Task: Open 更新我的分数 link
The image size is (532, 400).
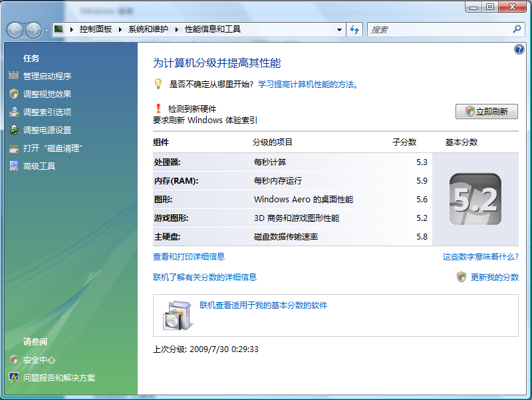Action: point(495,277)
